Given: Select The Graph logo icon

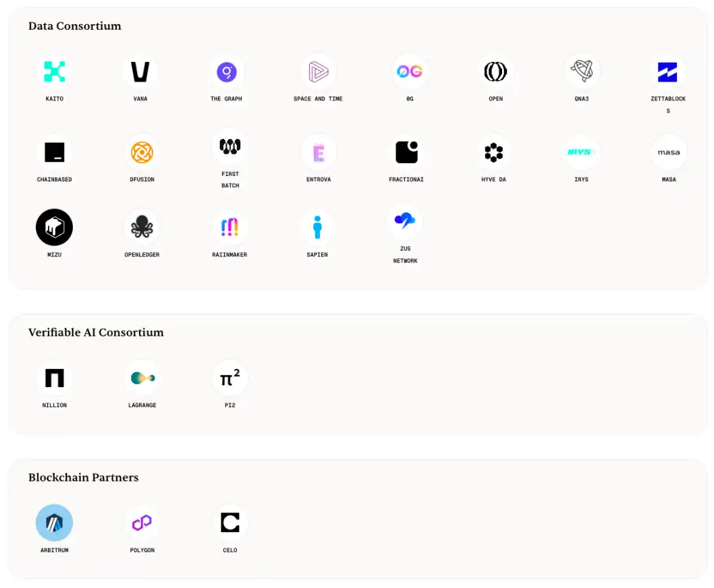Looking at the screenshot, I should coord(226,71).
